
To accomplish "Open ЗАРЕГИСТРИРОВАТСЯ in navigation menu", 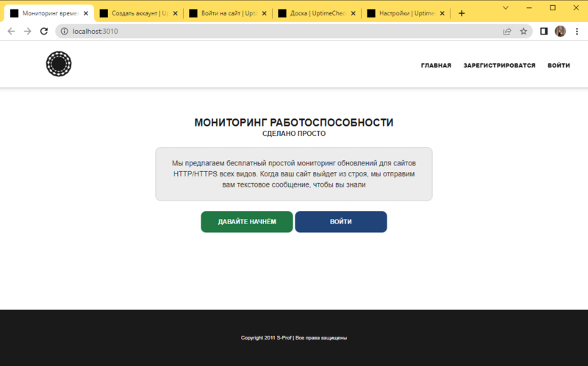I will click(500, 65).
